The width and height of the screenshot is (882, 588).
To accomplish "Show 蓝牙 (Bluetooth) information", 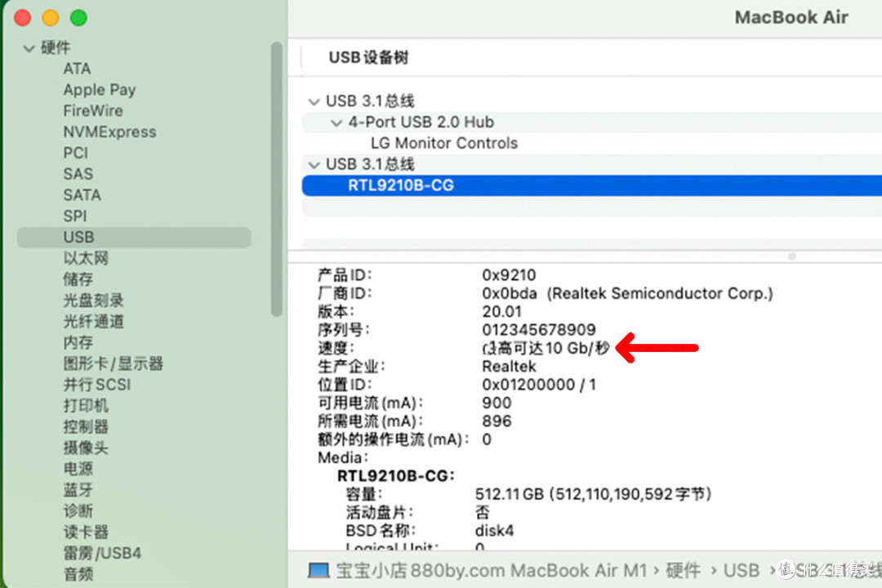I will click(x=77, y=489).
